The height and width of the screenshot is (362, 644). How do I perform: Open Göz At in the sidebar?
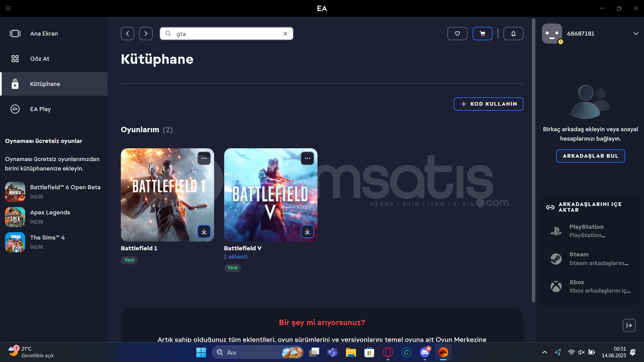click(54, 59)
